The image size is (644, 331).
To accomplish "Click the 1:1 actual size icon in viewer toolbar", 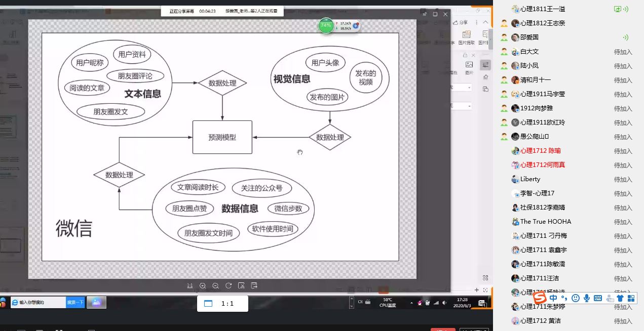I will 190,286.
